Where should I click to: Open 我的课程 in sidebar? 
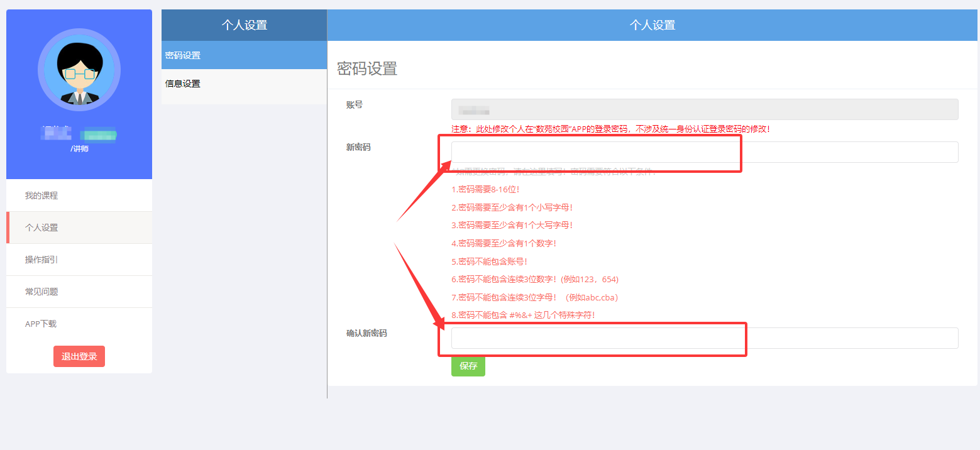coord(79,195)
